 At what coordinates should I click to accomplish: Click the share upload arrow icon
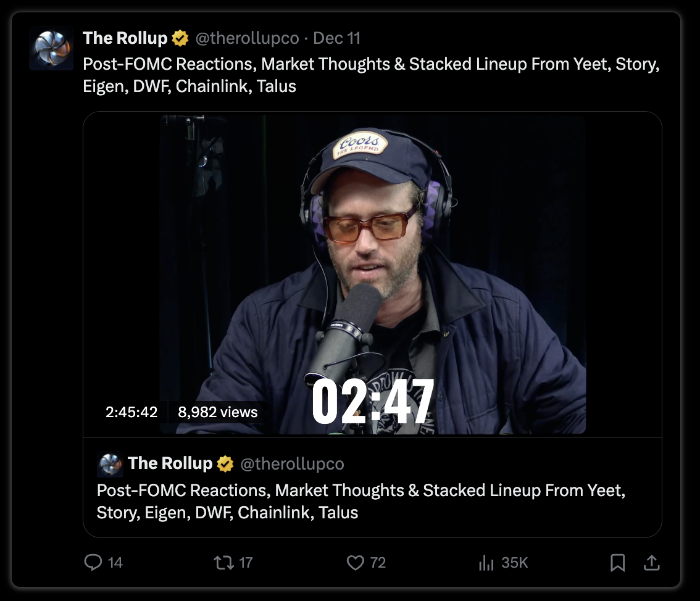pyautogui.click(x=652, y=563)
